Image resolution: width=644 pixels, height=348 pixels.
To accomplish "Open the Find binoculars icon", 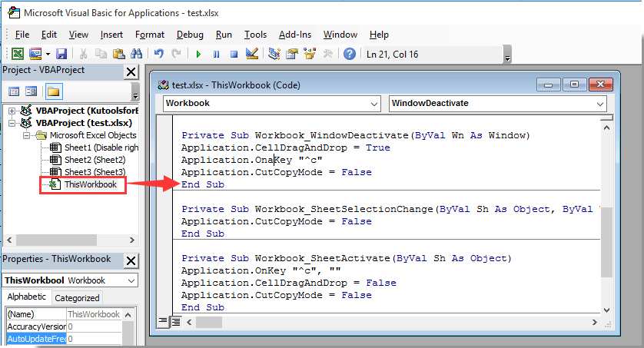I will coord(136,54).
